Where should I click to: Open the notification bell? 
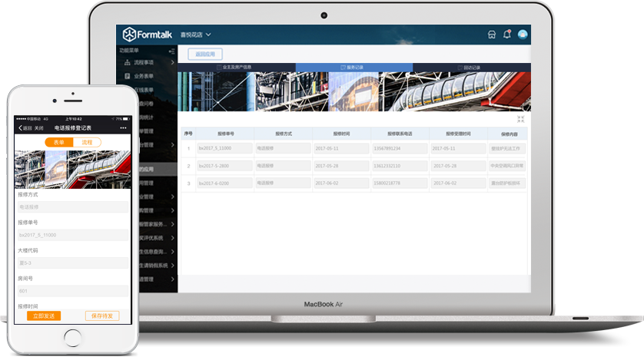507,34
